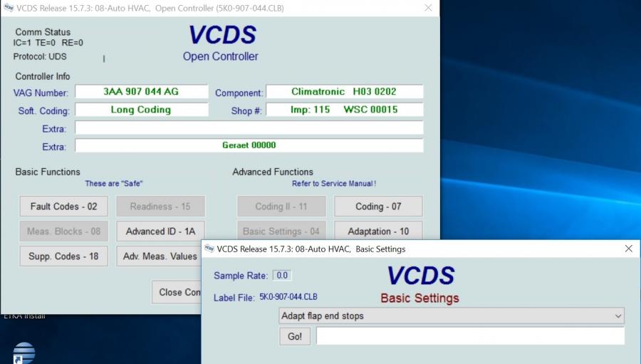The width and height of the screenshot is (641, 364).
Task: Open Adv. Meas. Values
Action: coord(159,256)
